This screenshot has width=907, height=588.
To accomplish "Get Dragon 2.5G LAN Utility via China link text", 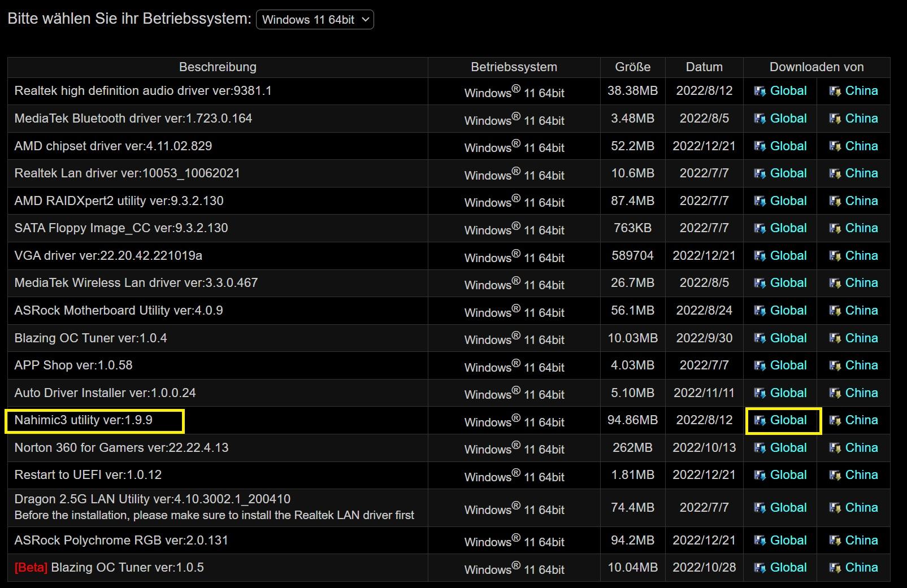I will 862,508.
